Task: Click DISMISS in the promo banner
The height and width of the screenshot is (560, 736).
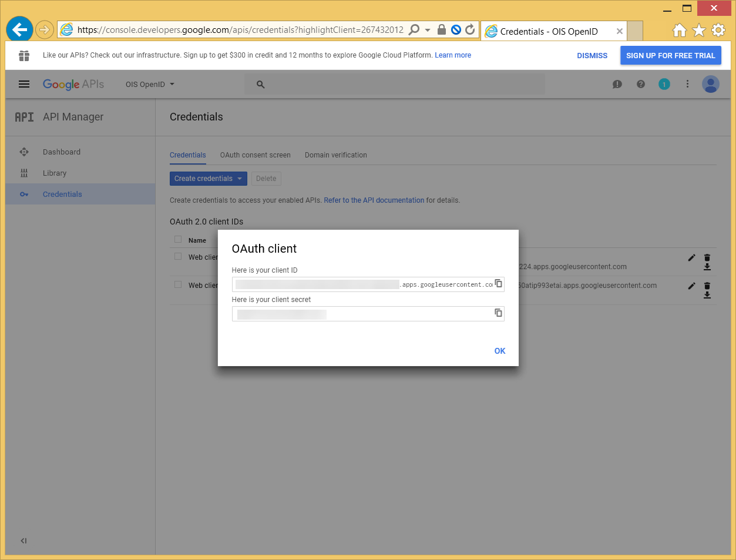Action: [592, 56]
